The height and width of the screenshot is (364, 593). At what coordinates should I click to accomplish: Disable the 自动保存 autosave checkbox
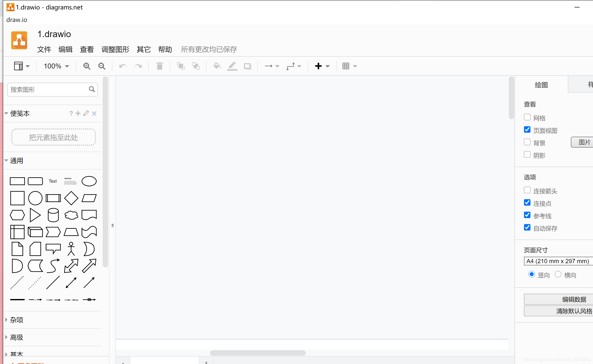click(x=527, y=228)
